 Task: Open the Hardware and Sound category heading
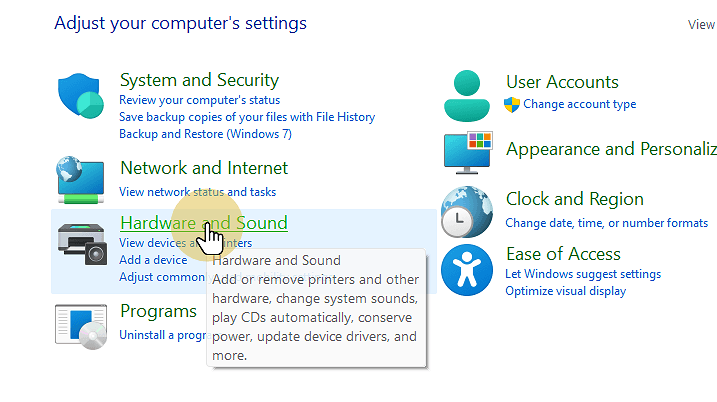coord(203,223)
